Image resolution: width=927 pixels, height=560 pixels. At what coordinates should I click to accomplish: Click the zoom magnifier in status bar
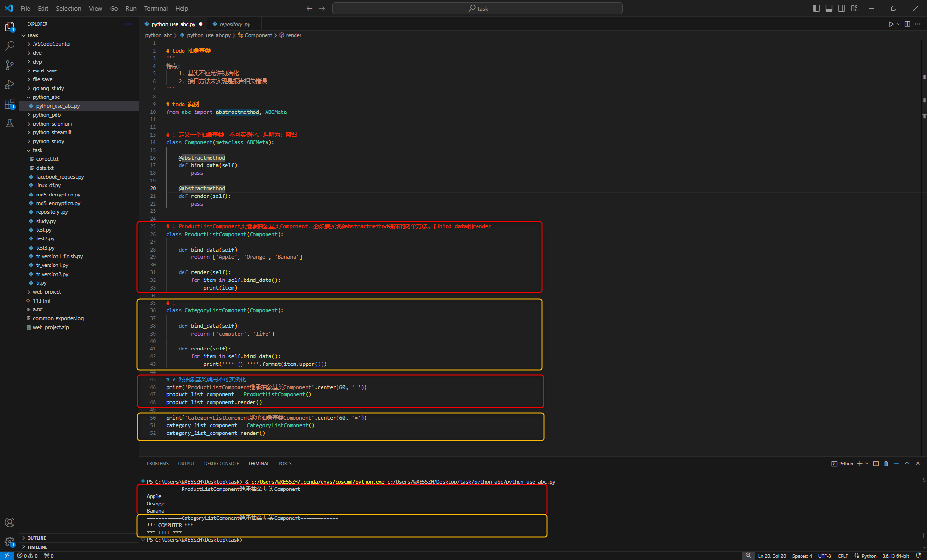(x=748, y=556)
